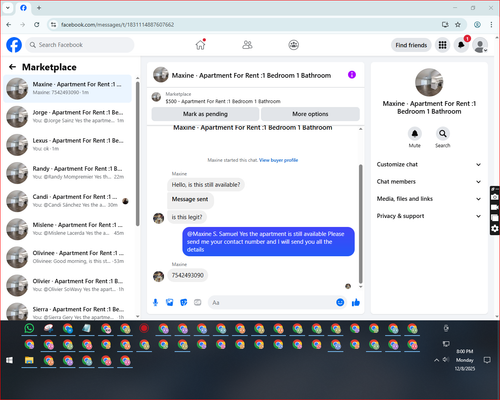Image resolution: width=500 pixels, height=400 pixels.
Task: Click the More options button
Action: coord(310,114)
